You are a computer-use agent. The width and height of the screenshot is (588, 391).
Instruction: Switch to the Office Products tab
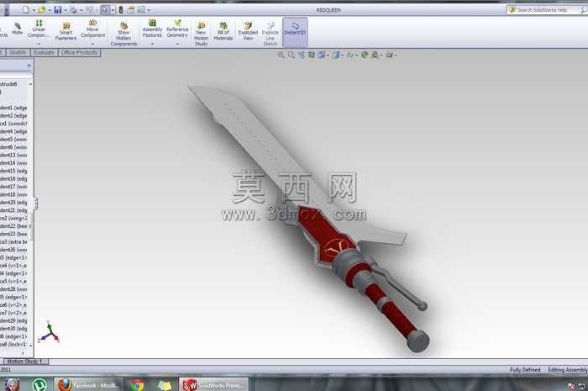point(79,52)
